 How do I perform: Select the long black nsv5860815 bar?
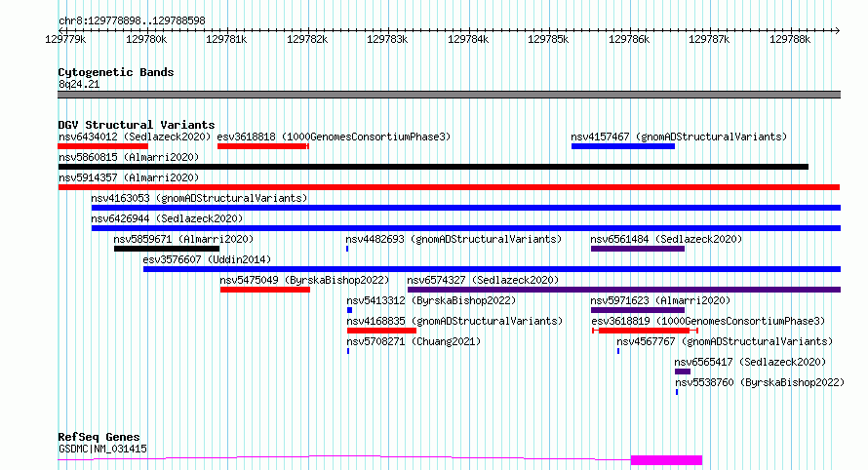click(433, 167)
